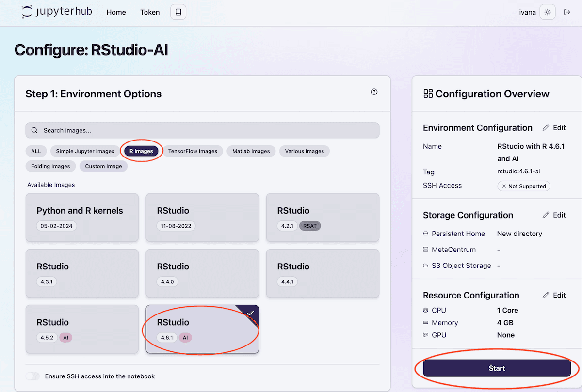
Task: Edit the Resource Configuration
Action: [x=554, y=295]
